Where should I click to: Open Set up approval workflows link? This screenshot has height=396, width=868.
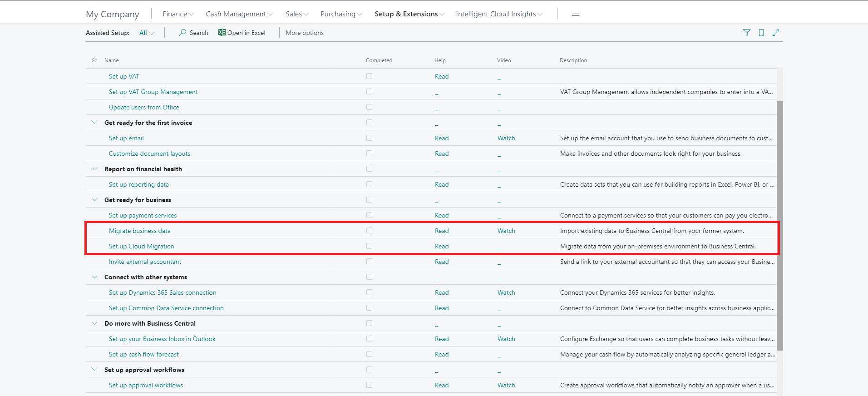pos(146,385)
